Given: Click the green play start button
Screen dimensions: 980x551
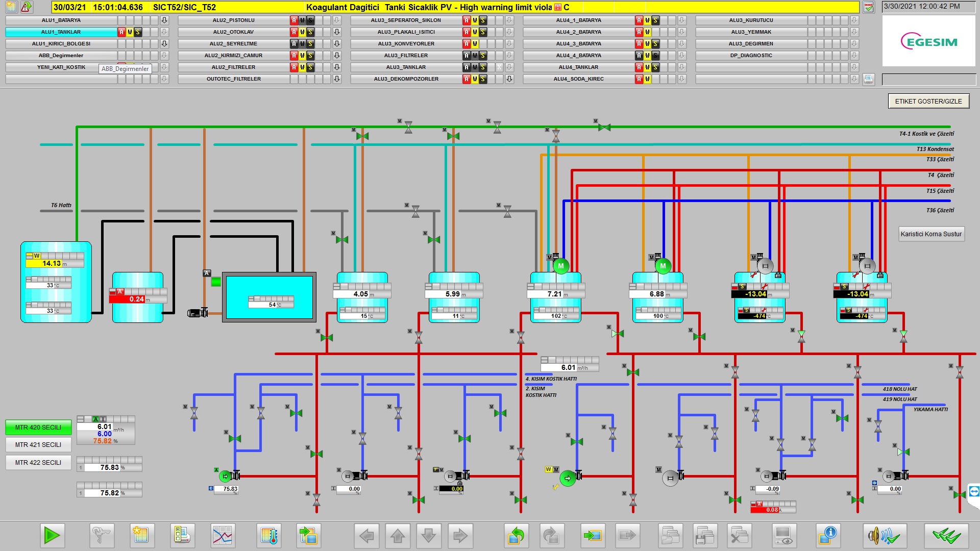Looking at the screenshot, I should (52, 536).
